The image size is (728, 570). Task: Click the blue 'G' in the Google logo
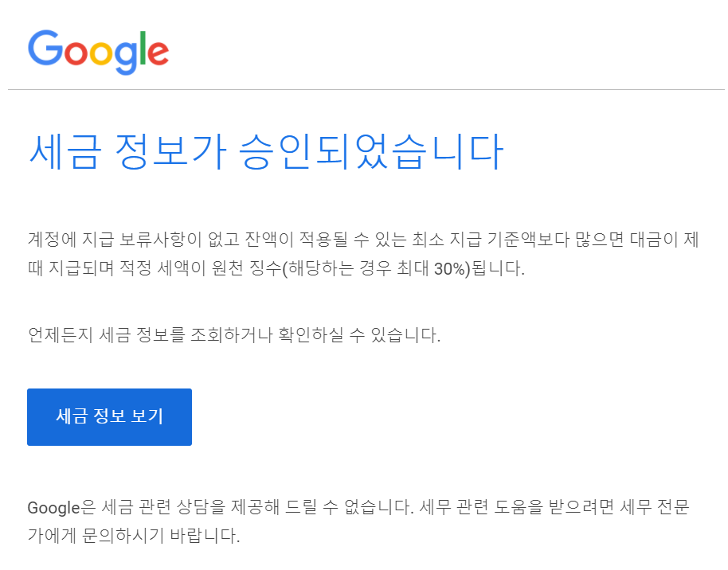pos(45,49)
